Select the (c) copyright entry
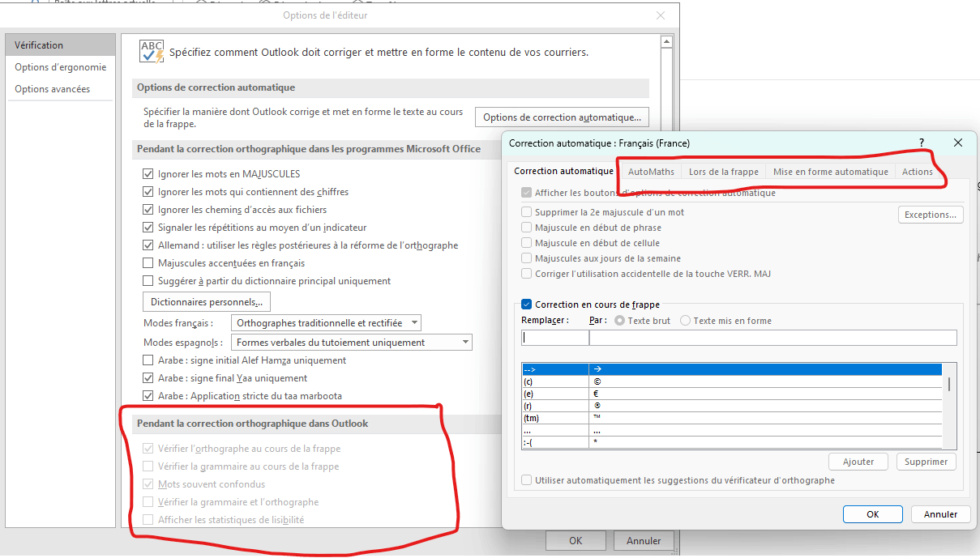 point(731,381)
